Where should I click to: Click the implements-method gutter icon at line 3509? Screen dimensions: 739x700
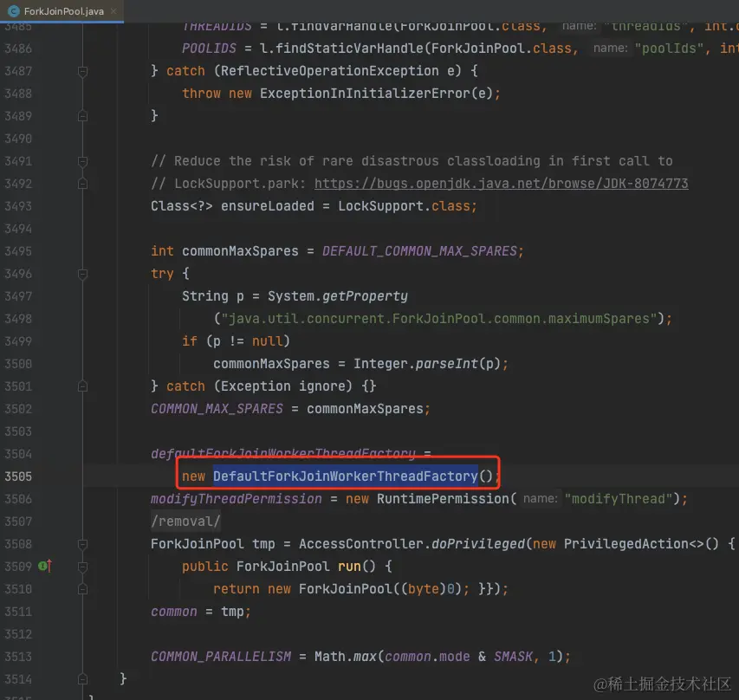(x=45, y=566)
